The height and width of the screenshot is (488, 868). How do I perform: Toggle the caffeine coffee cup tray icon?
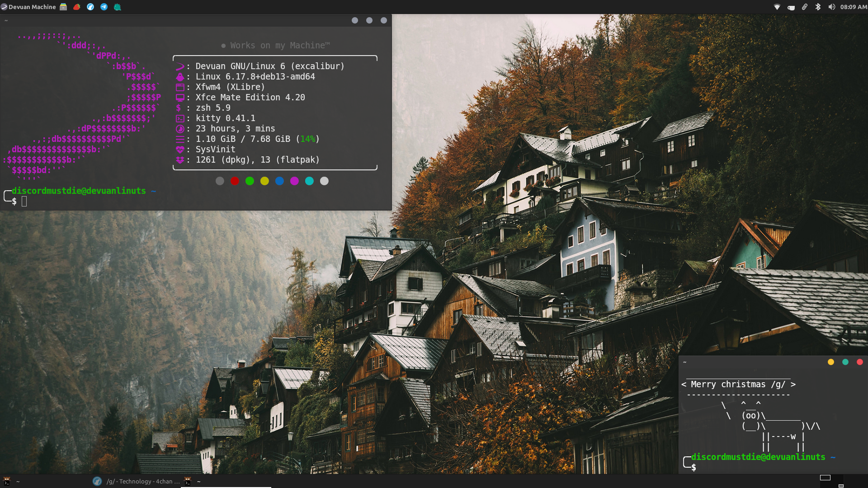click(791, 7)
